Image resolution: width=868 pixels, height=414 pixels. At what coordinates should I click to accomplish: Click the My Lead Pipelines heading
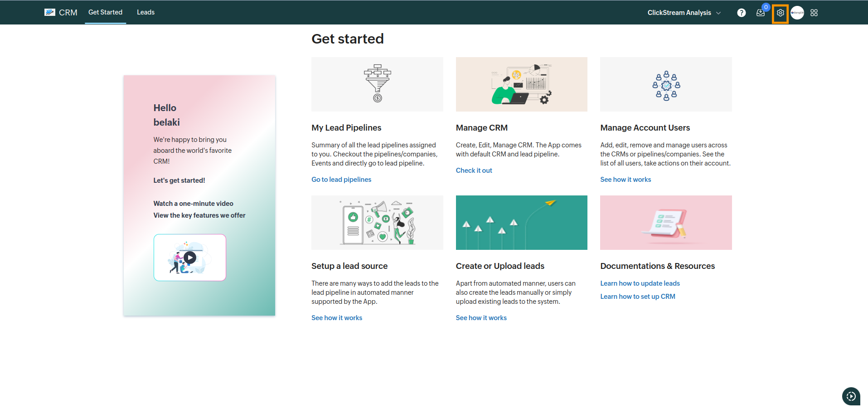[x=346, y=128]
